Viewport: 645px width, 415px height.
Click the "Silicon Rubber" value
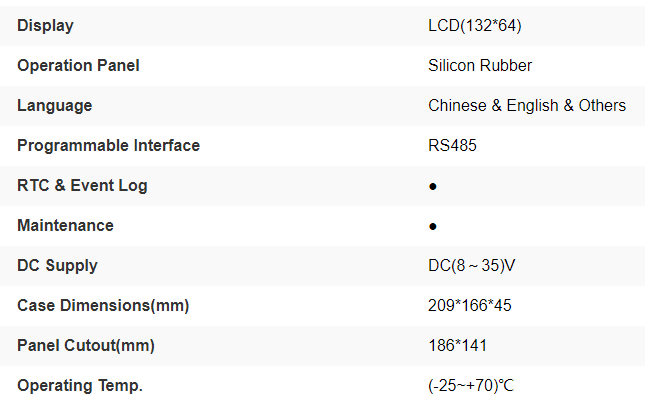480,65
